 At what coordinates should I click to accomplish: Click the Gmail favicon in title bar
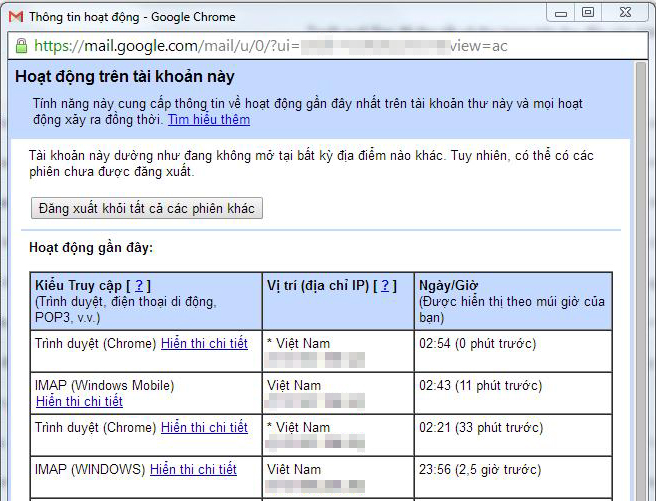(15, 16)
